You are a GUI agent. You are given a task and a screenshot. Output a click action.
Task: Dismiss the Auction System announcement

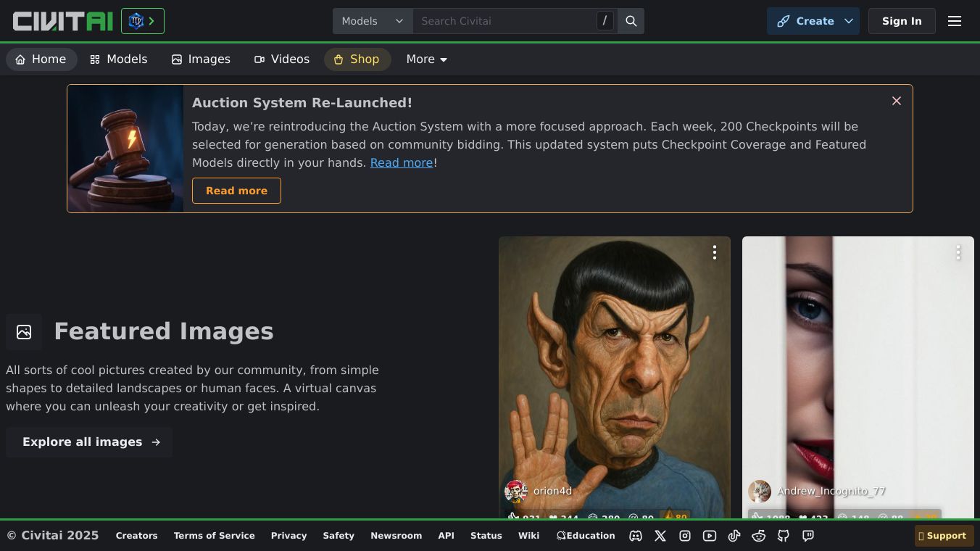[x=897, y=101]
